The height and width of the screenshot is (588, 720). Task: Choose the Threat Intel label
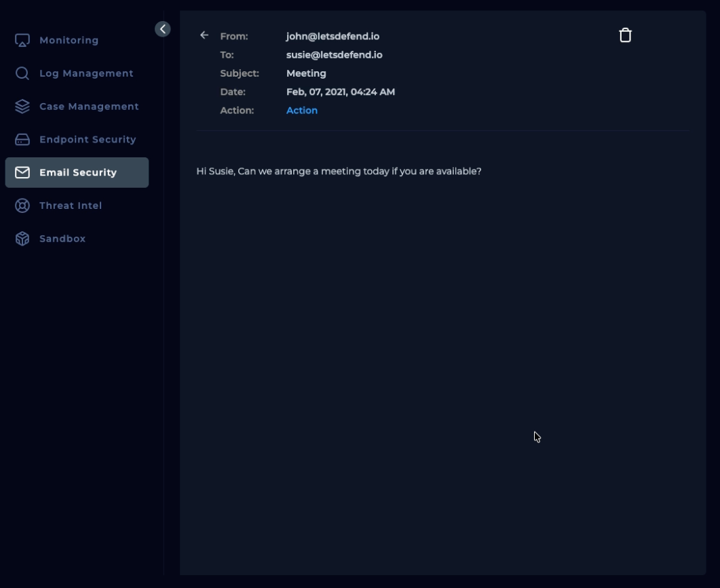tap(71, 205)
